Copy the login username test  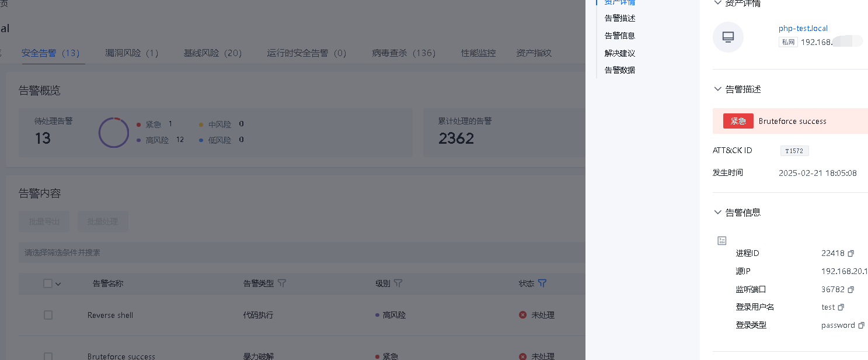[x=841, y=307]
